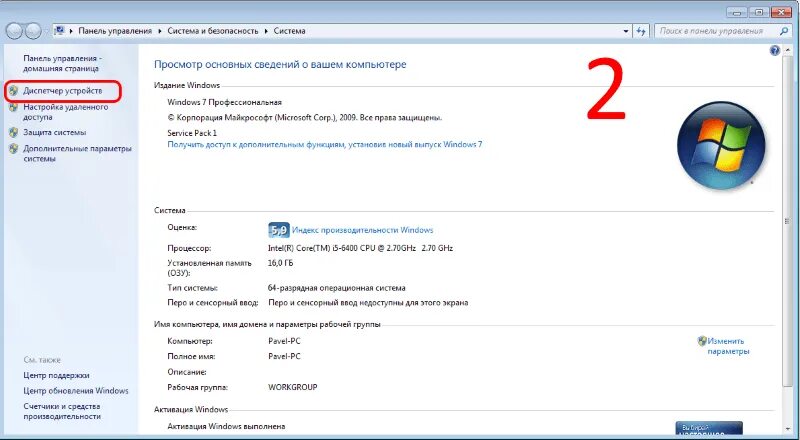Open link Получить доступ к дополнительным функциям

[x=324, y=144]
